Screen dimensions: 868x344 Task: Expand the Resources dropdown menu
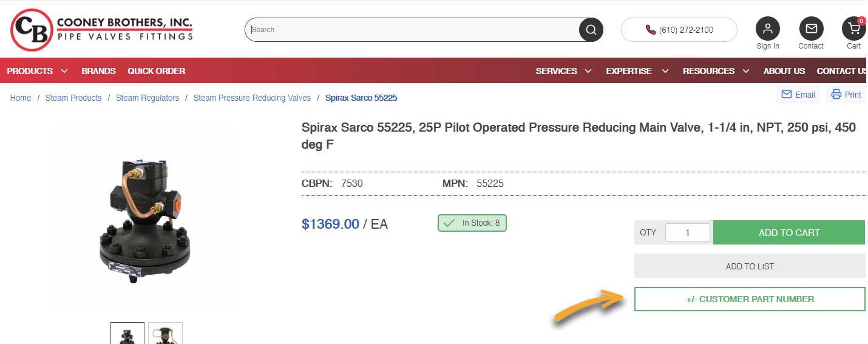pos(716,71)
